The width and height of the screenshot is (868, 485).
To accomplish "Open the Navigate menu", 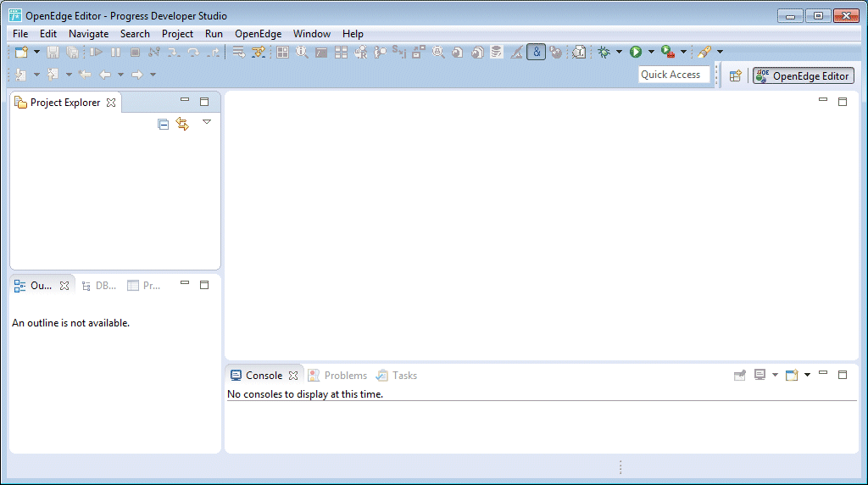I will 88,34.
